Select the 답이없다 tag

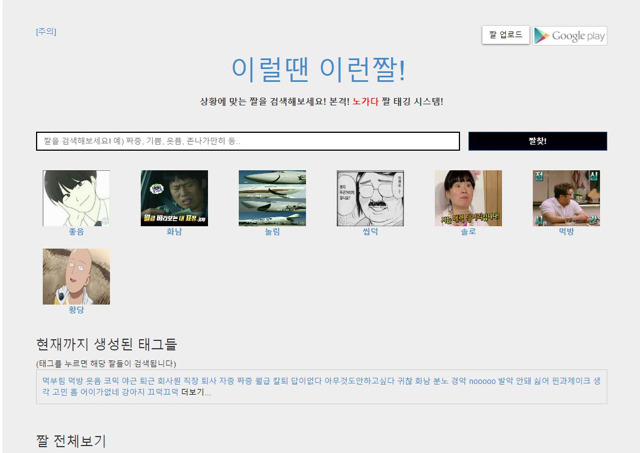tap(306, 381)
